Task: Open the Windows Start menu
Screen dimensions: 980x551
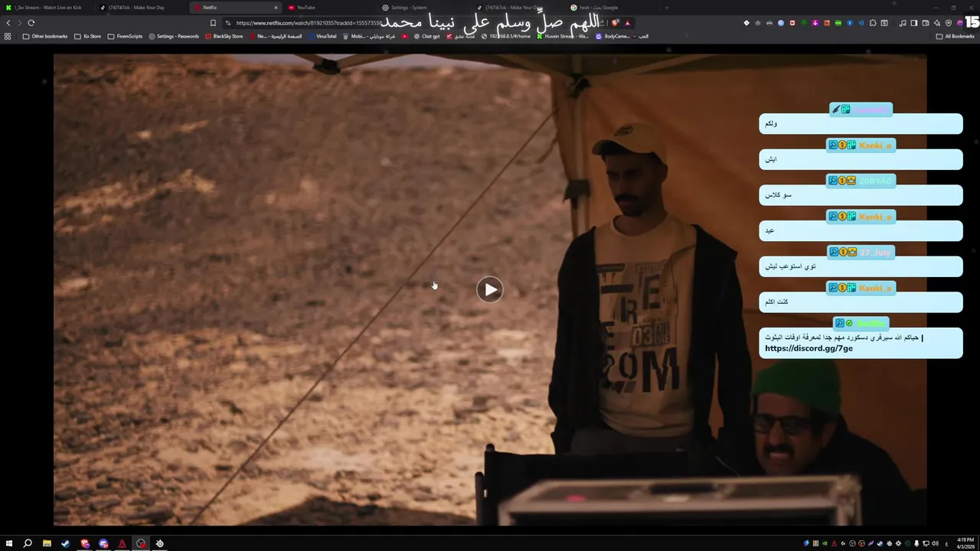Action: coord(8,543)
